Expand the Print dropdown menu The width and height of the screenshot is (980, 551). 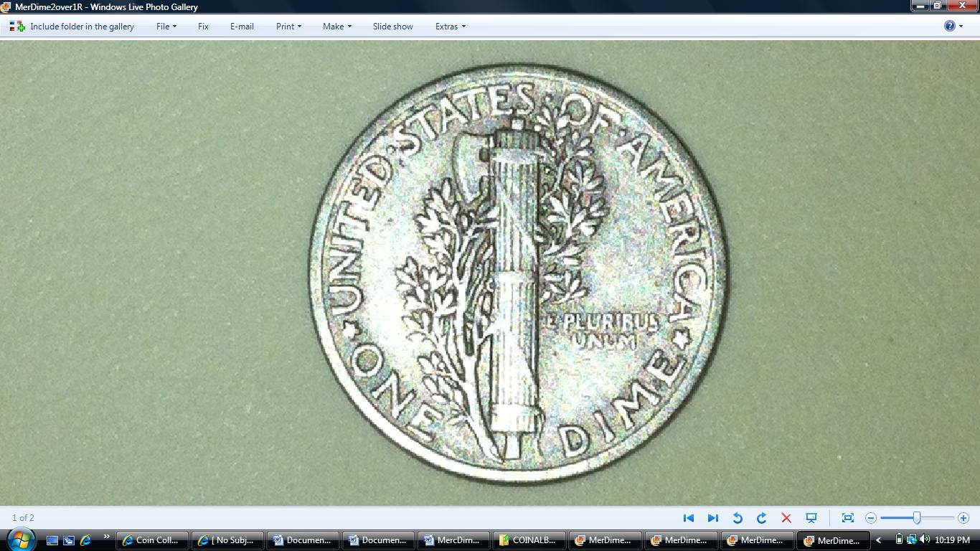288,27
